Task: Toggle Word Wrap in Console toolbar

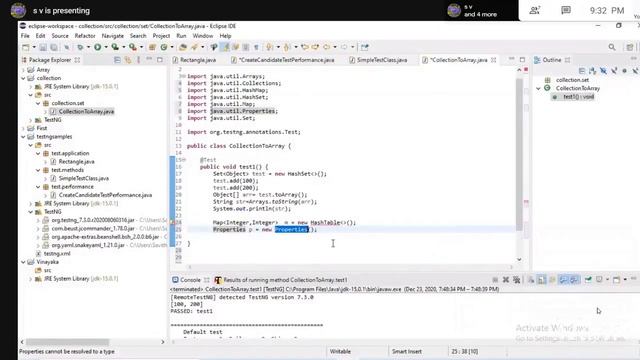Action: tap(552, 280)
